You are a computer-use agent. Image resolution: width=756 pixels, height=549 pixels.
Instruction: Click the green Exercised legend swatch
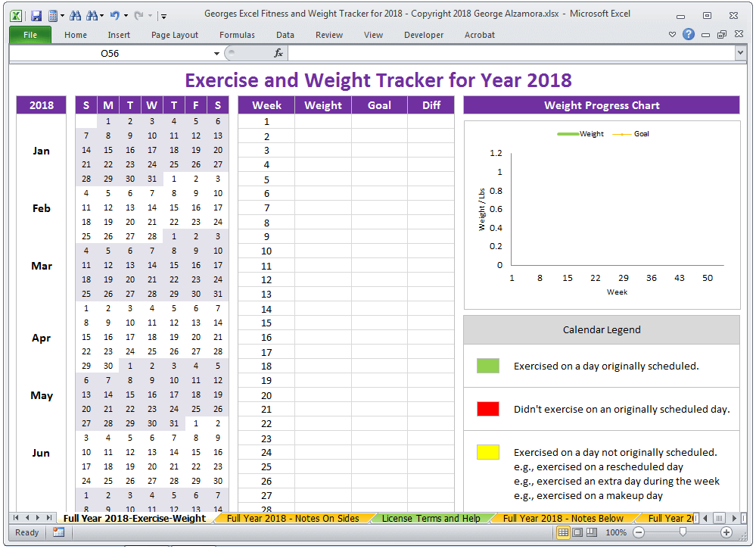click(x=488, y=366)
